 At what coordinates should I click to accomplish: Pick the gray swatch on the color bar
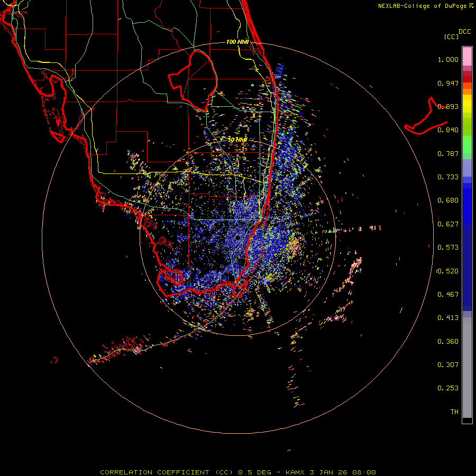467,368
